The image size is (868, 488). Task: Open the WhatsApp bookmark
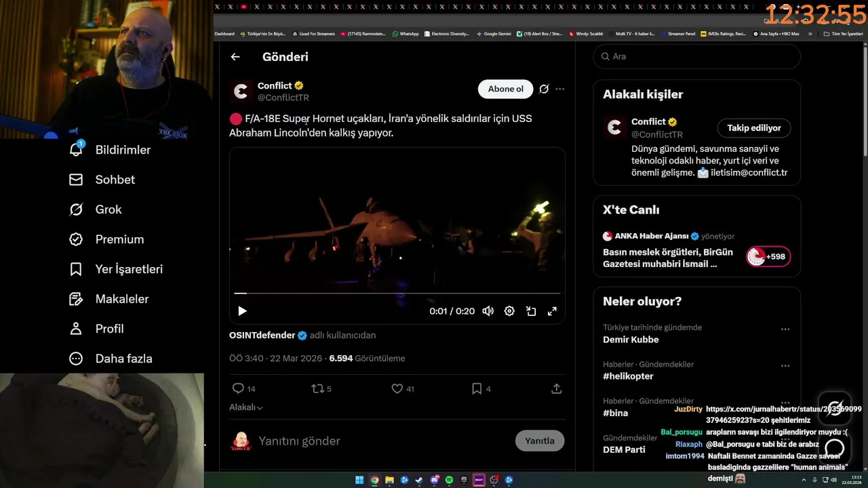406,34
